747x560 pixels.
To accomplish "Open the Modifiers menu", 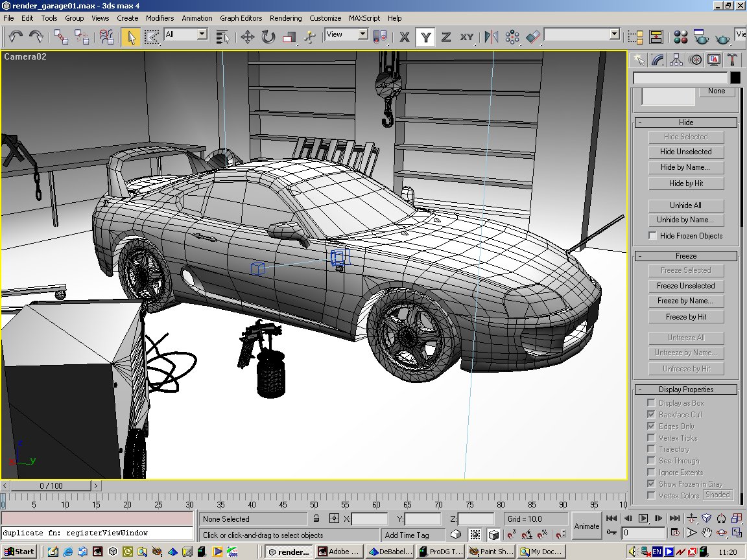I will (160, 18).
